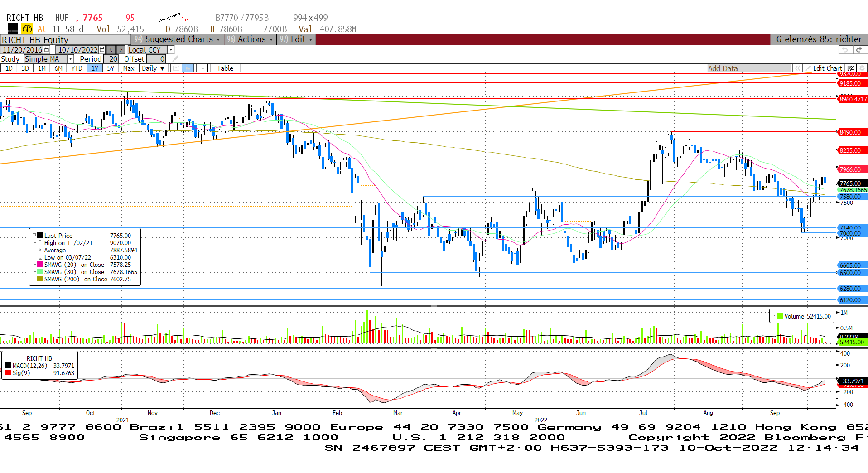Image resolution: width=868 pixels, height=473 pixels.
Task: Open chart settings gear icon
Action: point(862,68)
